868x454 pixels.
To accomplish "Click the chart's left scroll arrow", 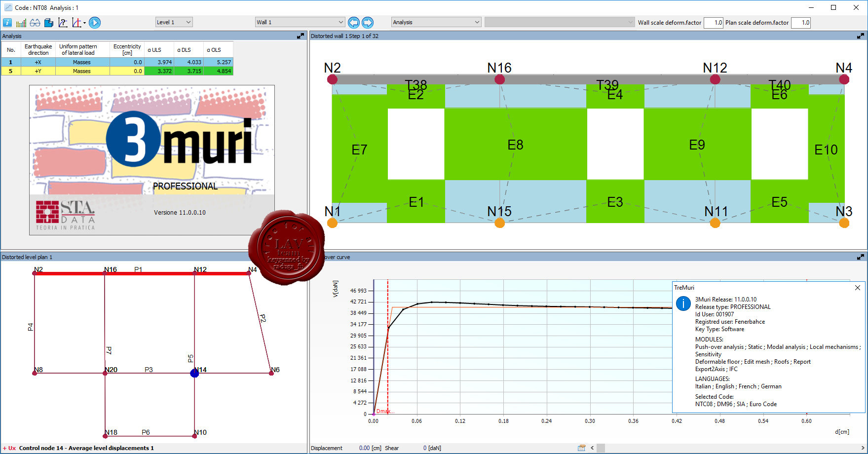I will point(592,448).
